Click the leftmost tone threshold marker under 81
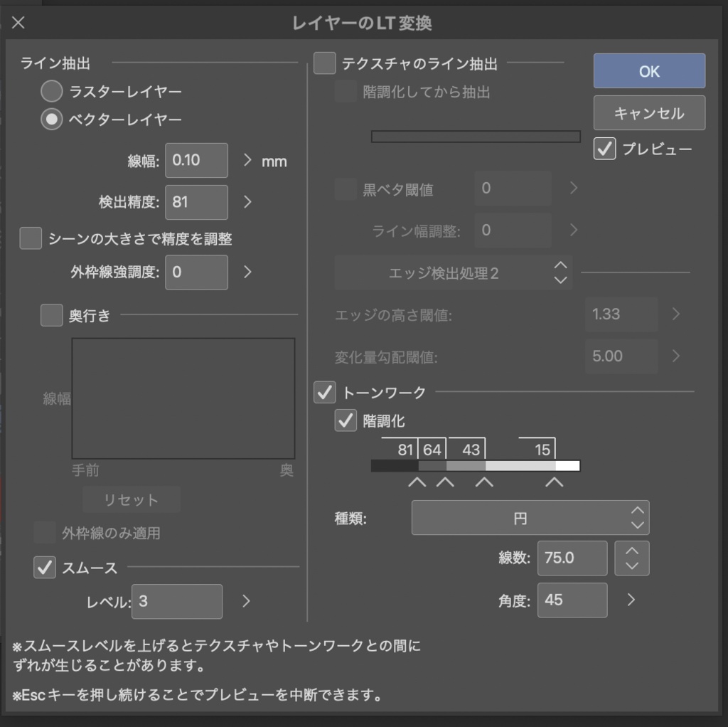The width and height of the screenshot is (728, 727). 417,482
